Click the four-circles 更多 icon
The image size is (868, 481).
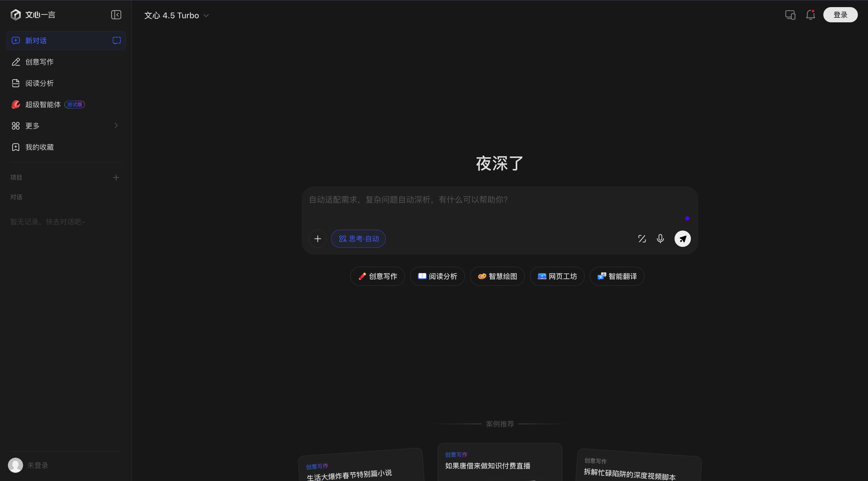click(16, 126)
